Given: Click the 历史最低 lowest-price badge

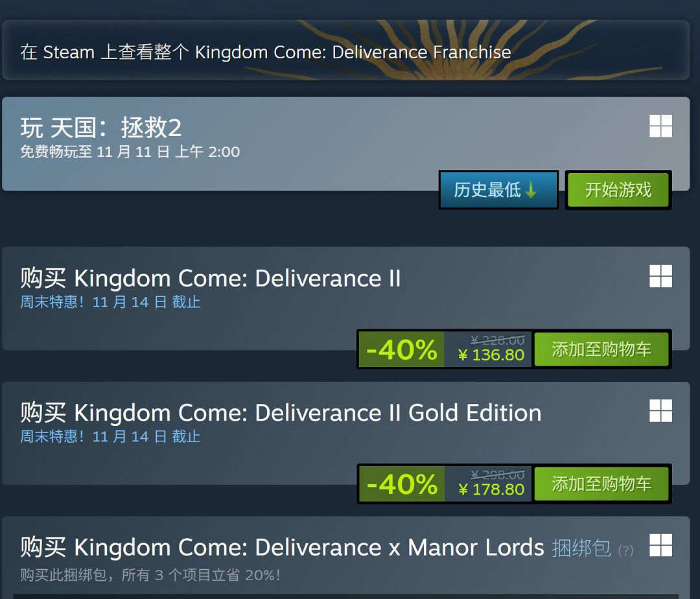Looking at the screenshot, I should point(499,189).
